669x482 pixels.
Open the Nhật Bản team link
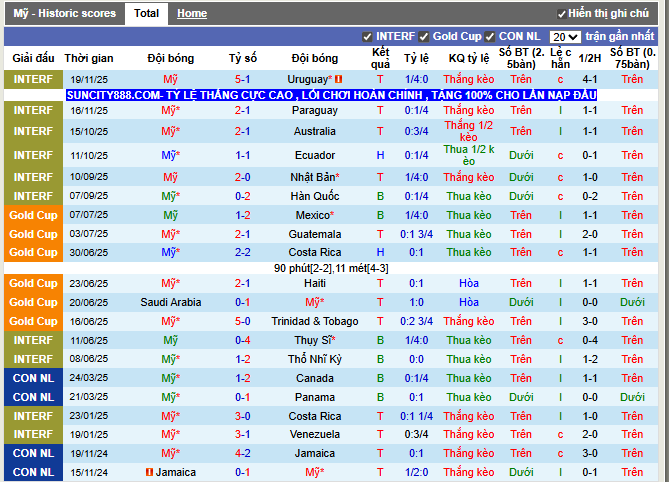[x=315, y=177]
